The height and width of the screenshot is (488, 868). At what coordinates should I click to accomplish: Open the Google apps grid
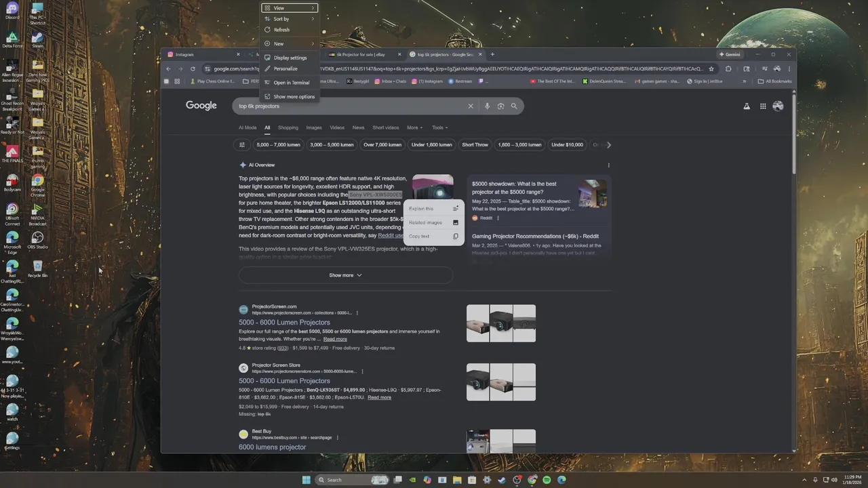pos(763,106)
